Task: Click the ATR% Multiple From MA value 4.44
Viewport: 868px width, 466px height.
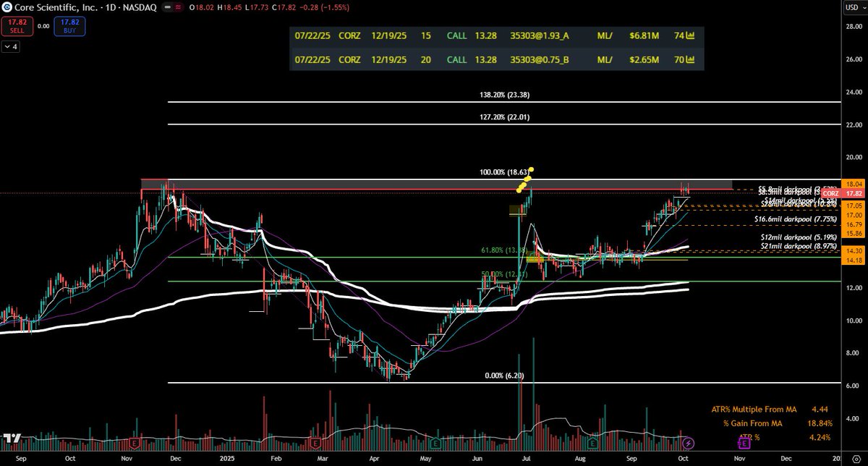Action: pyautogui.click(x=820, y=408)
